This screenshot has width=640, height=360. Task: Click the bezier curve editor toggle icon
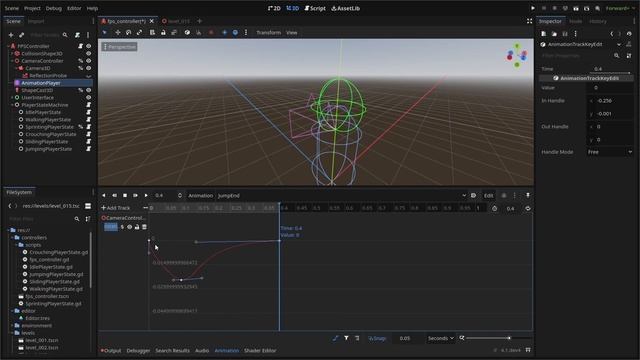[x=335, y=338]
